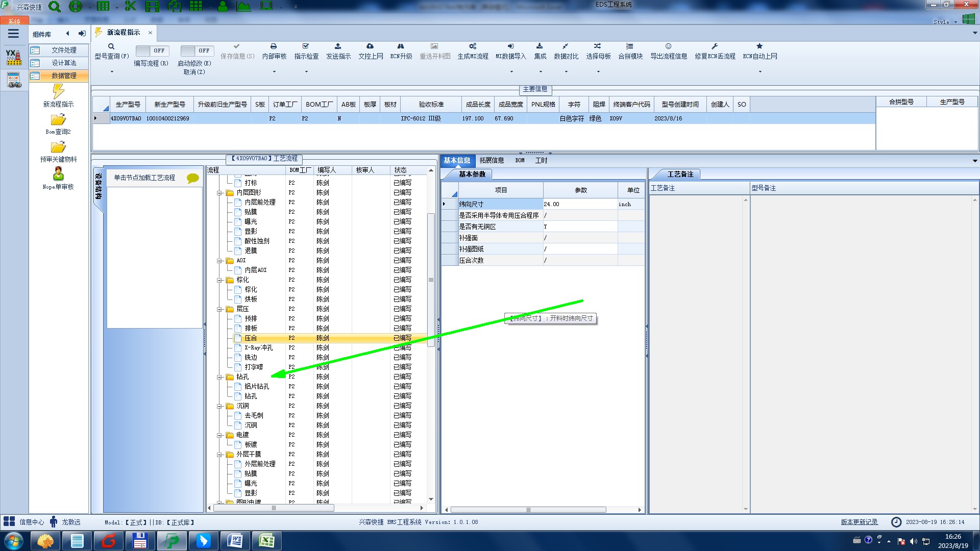Collapse the 钻孔 tree folder

tap(219, 377)
